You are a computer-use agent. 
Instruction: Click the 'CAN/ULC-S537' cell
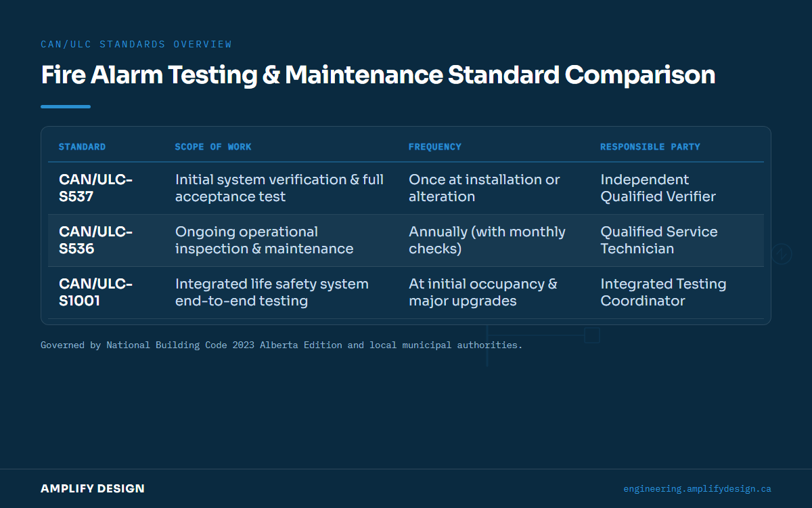pyautogui.click(x=96, y=188)
